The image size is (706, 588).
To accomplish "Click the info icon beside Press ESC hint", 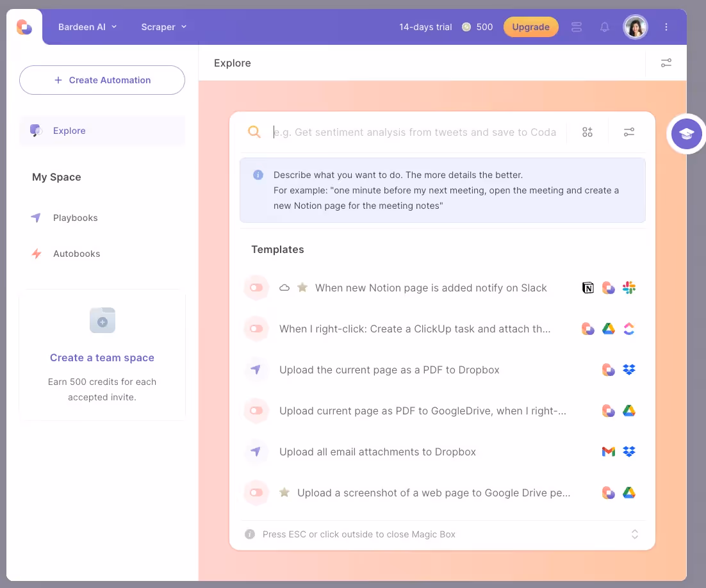I will 250,534.
